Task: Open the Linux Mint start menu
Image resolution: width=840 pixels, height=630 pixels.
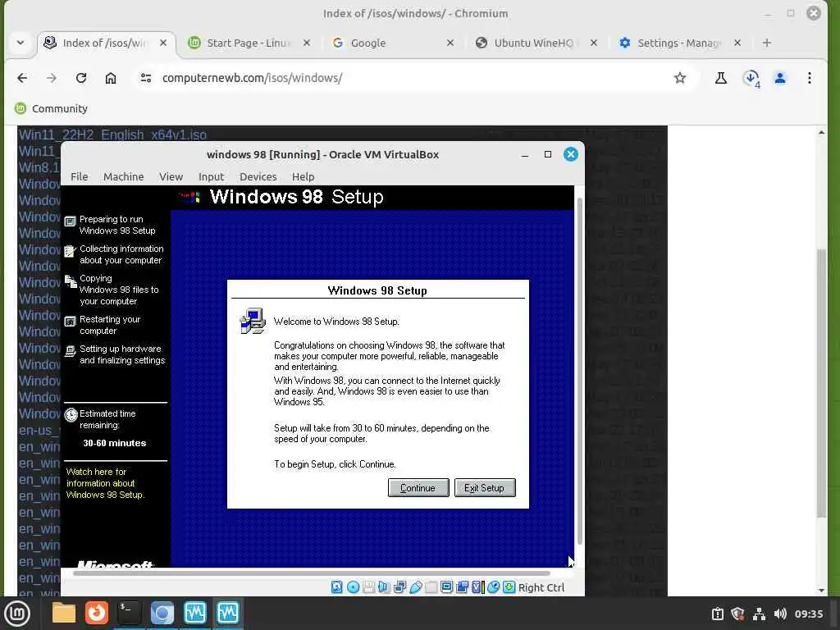Action: click(x=17, y=614)
